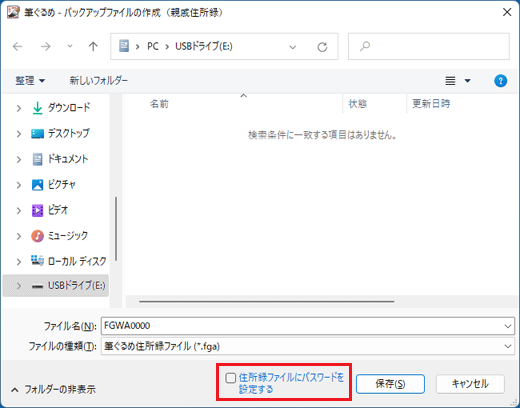Click the navigation pane vertical scrollbar
Viewport: 520px width, 408px height.
point(116,229)
